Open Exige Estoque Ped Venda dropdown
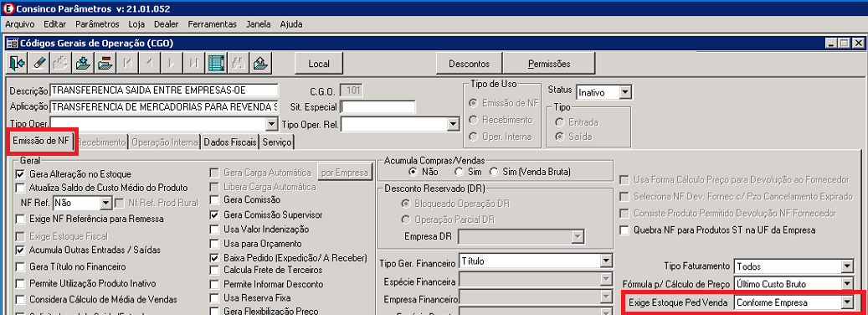The image size is (868, 315). pos(847,302)
